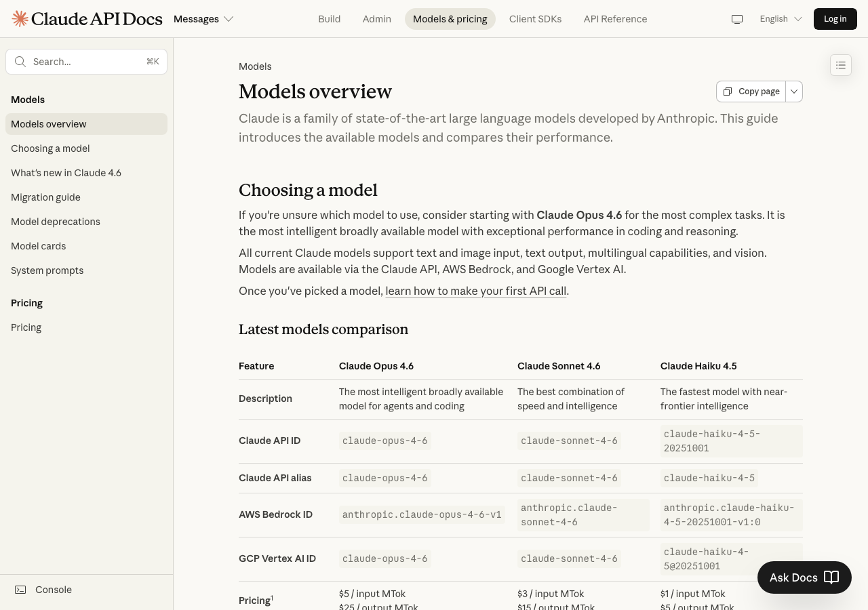The width and height of the screenshot is (868, 610).
Task: Open the English language selector
Action: coord(781,19)
